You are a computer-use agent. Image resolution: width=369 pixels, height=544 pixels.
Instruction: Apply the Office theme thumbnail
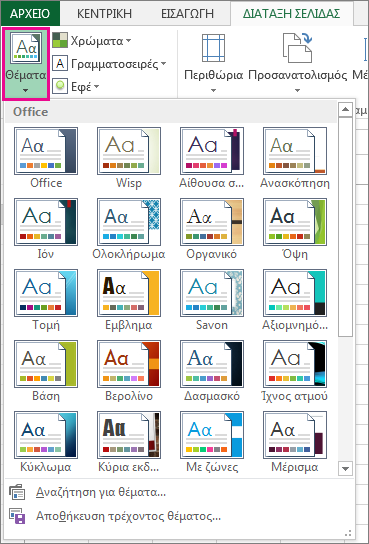point(46,151)
